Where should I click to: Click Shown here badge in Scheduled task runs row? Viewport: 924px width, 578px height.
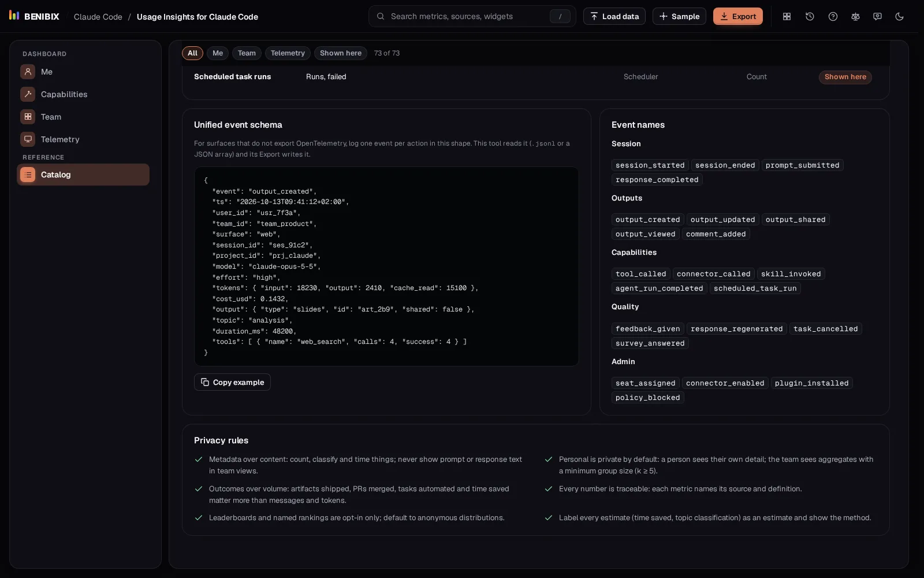845,77
